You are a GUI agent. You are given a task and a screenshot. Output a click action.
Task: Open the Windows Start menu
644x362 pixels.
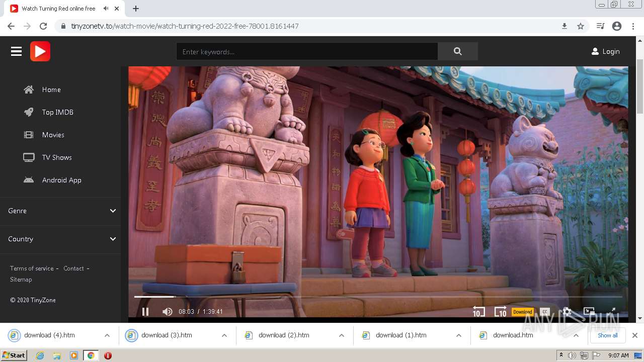[14, 355]
